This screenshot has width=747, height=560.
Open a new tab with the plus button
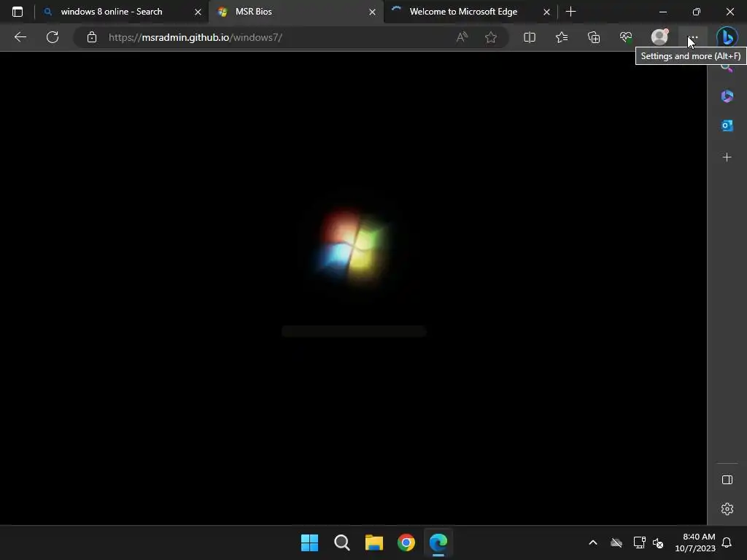point(570,12)
